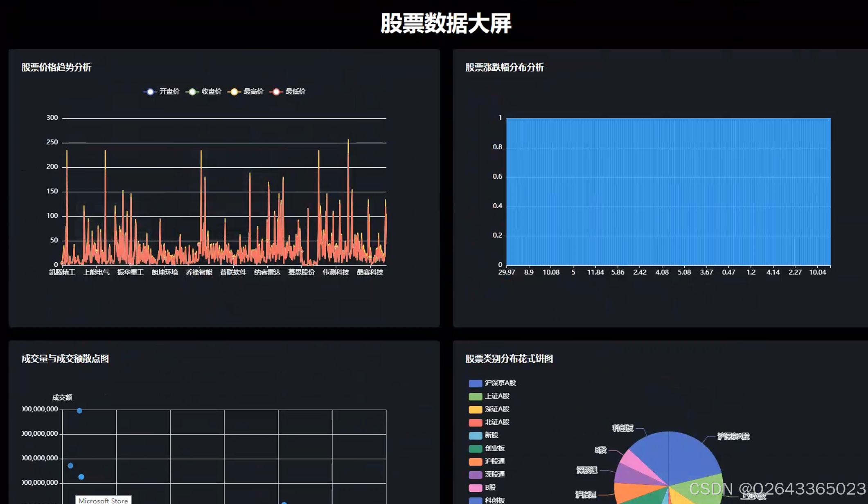868x504 pixels.
Task: Toggle the 开盘价 series in the line chart legend
Action: click(161, 92)
